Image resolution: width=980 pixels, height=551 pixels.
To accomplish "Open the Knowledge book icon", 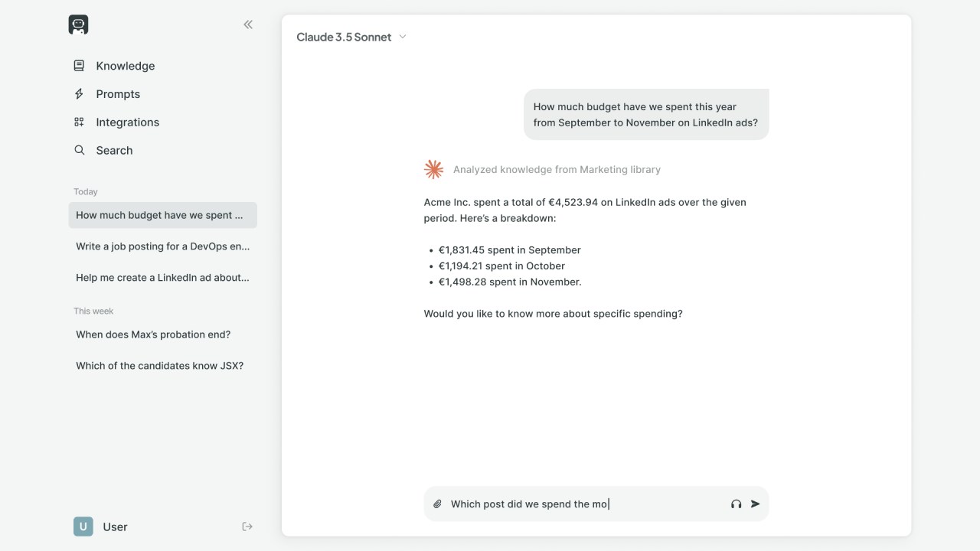I will click(x=79, y=66).
